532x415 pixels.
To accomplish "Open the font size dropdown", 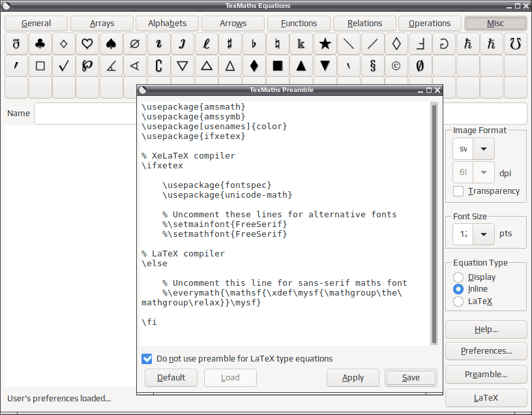I will (x=484, y=234).
